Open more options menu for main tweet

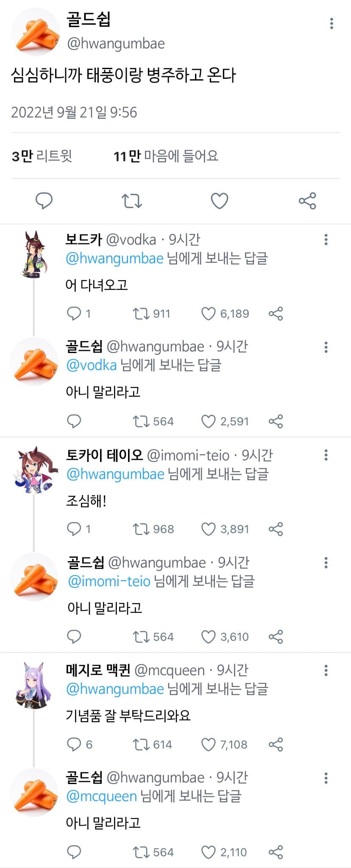[331, 23]
